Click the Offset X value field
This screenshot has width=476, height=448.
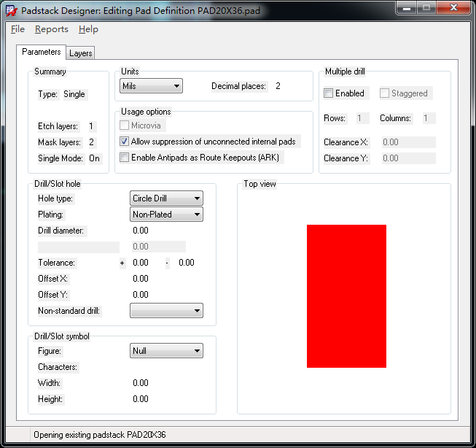coord(141,279)
